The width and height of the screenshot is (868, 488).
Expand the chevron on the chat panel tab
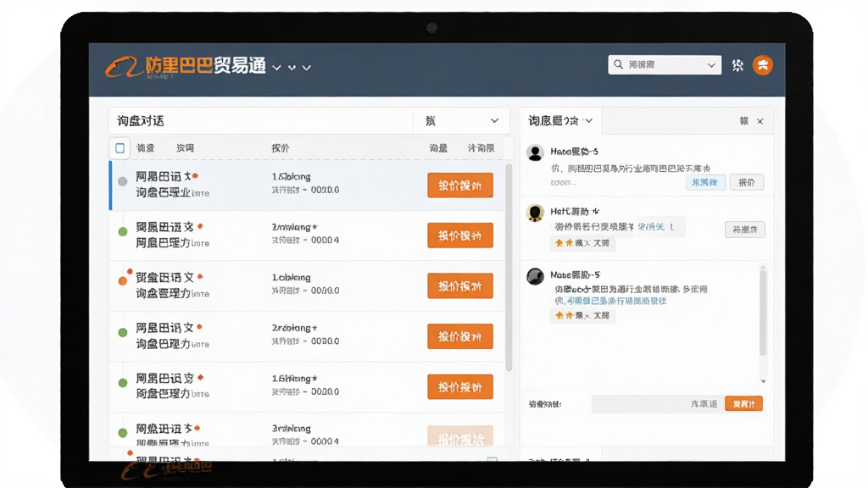589,120
